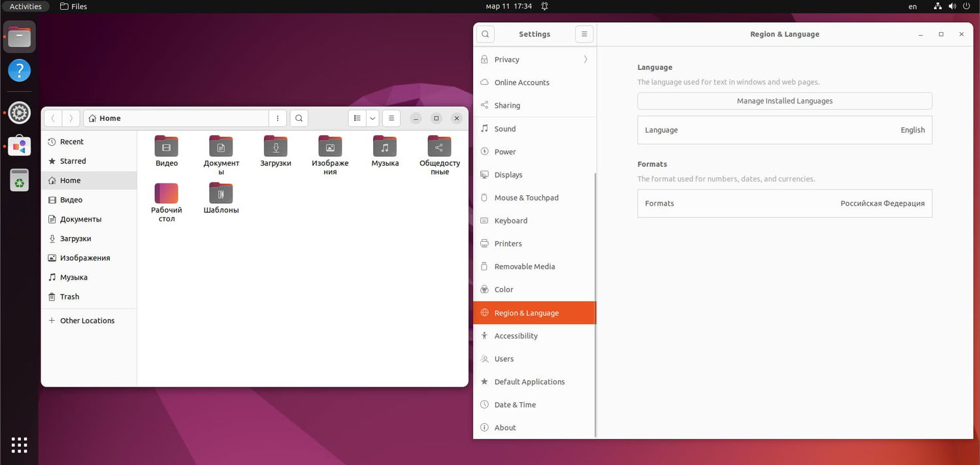Open the Files app menu in top bar
This screenshot has height=465, width=980.
[x=73, y=7]
